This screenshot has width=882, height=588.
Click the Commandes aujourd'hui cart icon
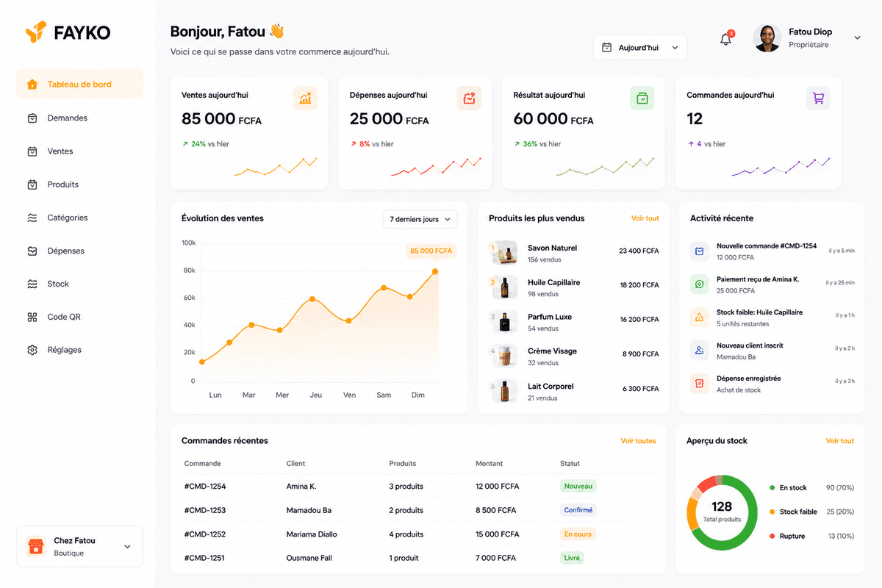818,98
